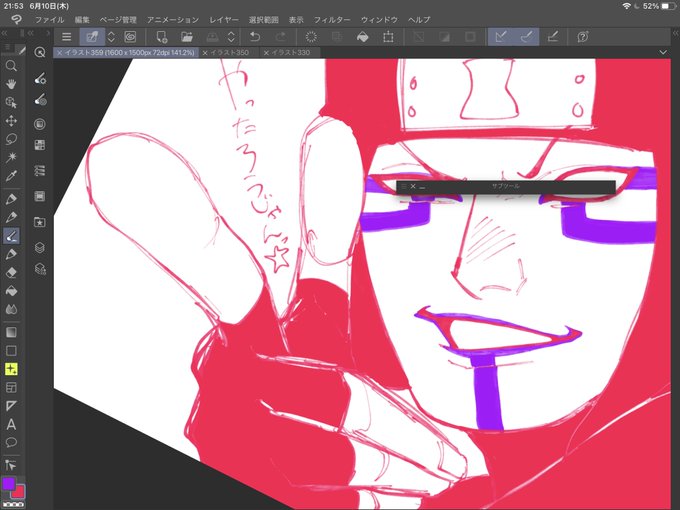Image resolution: width=680 pixels, height=510 pixels.
Task: Select the Pencil tool
Action: coord(11,217)
